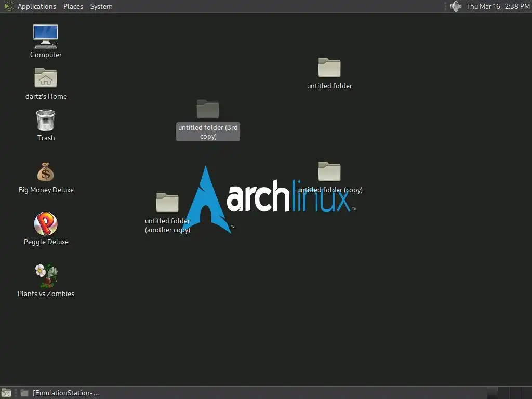Open the Places menu

73,6
